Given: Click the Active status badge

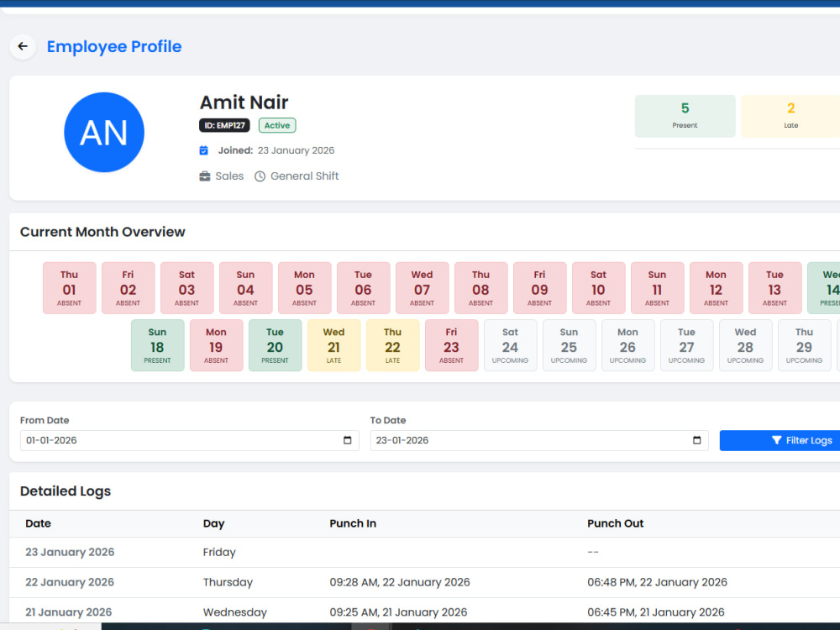Looking at the screenshot, I should (x=277, y=125).
